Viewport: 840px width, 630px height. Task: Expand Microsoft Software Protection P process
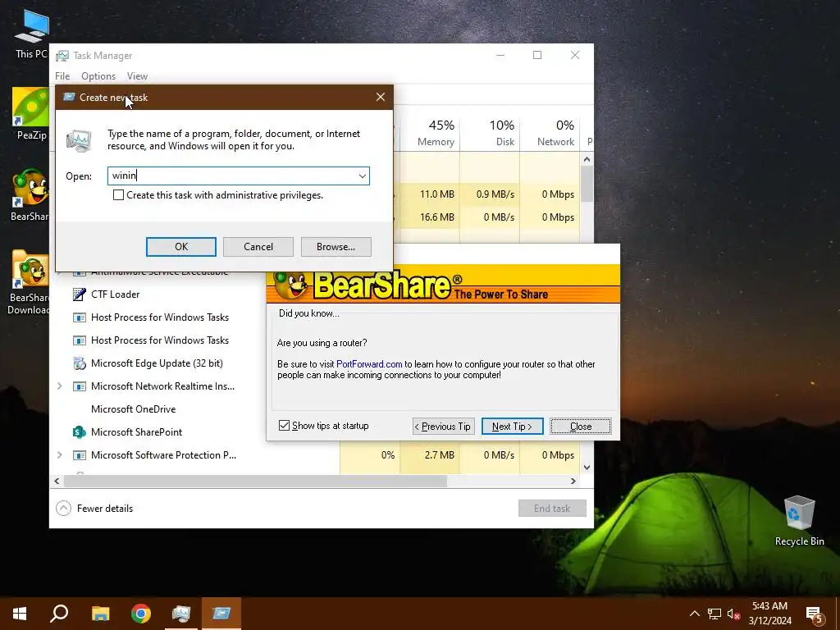[59, 454]
